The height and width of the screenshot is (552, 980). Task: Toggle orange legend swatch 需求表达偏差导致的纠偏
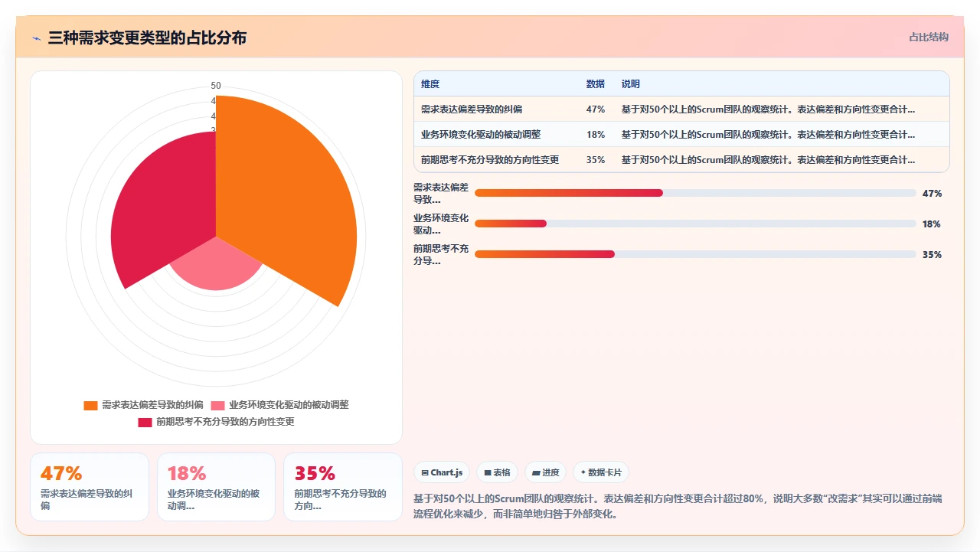(x=90, y=405)
